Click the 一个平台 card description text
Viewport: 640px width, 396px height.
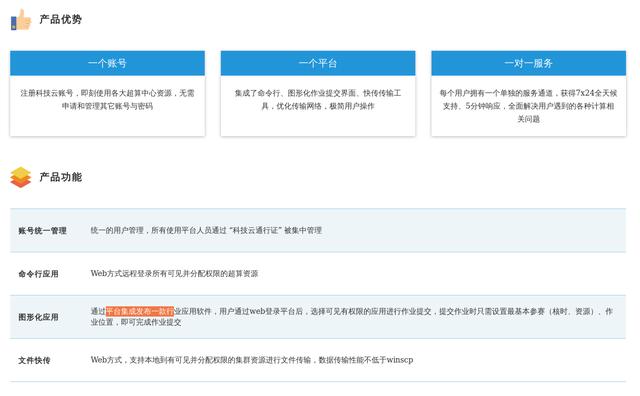(x=318, y=100)
